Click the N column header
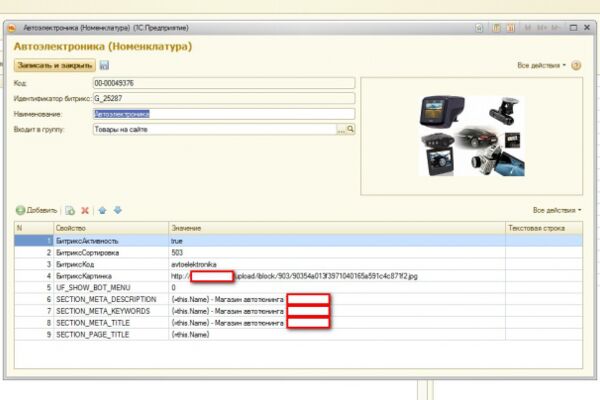The width and height of the screenshot is (600, 400). click(34, 228)
